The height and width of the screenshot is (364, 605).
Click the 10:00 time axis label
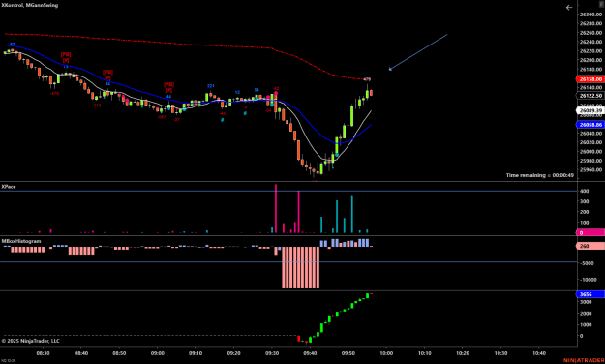click(x=386, y=353)
